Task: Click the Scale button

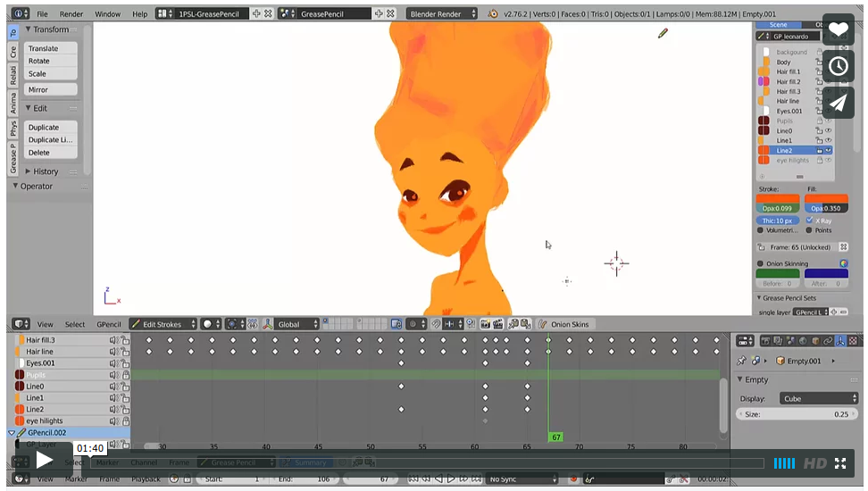Action: (50, 73)
